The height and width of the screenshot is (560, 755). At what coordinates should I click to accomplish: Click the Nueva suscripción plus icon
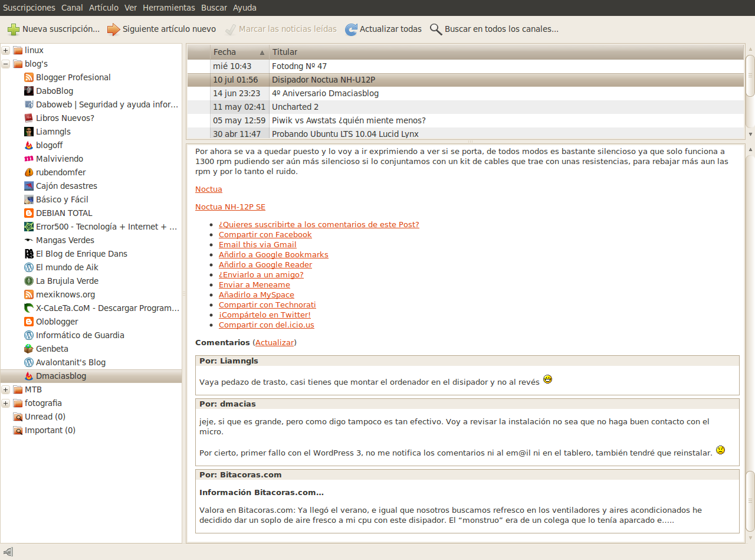coord(14,29)
